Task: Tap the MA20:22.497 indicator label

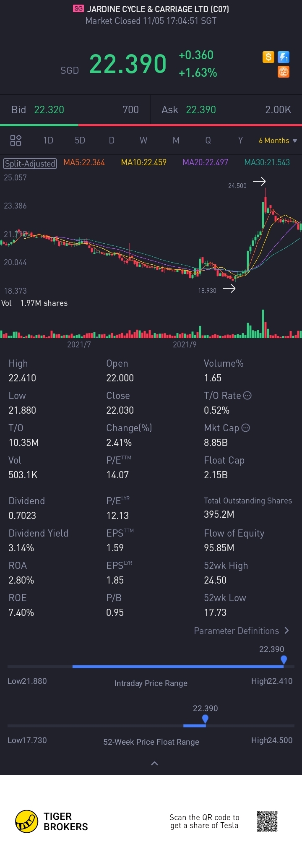Action: click(x=206, y=162)
